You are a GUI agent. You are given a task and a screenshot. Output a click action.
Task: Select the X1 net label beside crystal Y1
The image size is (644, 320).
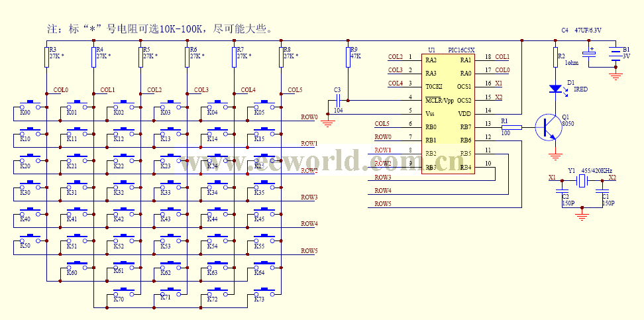[x=552, y=178]
